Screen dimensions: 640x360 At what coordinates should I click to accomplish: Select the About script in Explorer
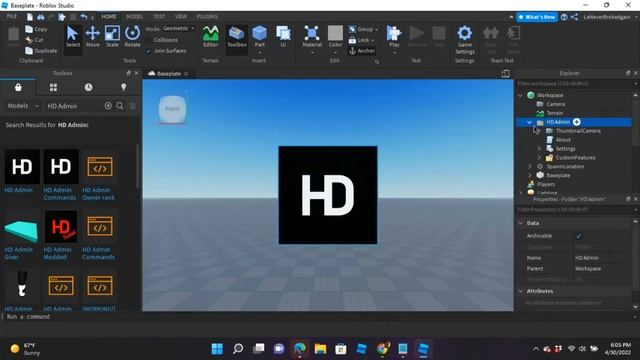(563, 140)
